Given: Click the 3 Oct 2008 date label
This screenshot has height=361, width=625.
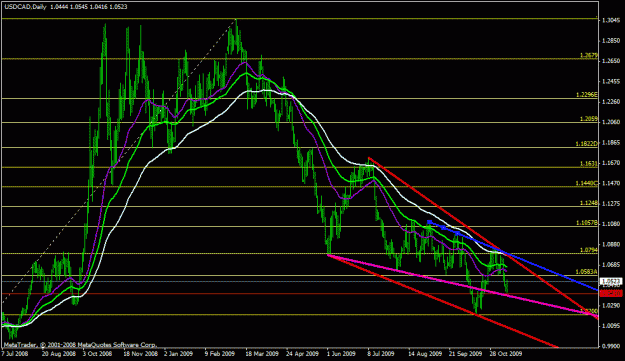Looking at the screenshot, I should coord(97,353).
